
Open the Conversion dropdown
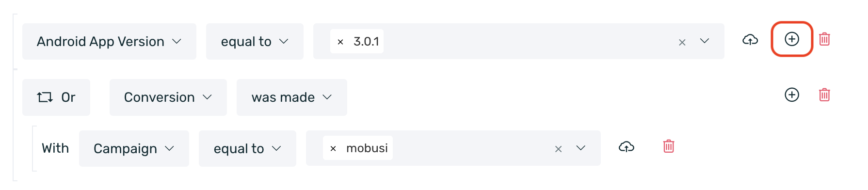click(168, 97)
